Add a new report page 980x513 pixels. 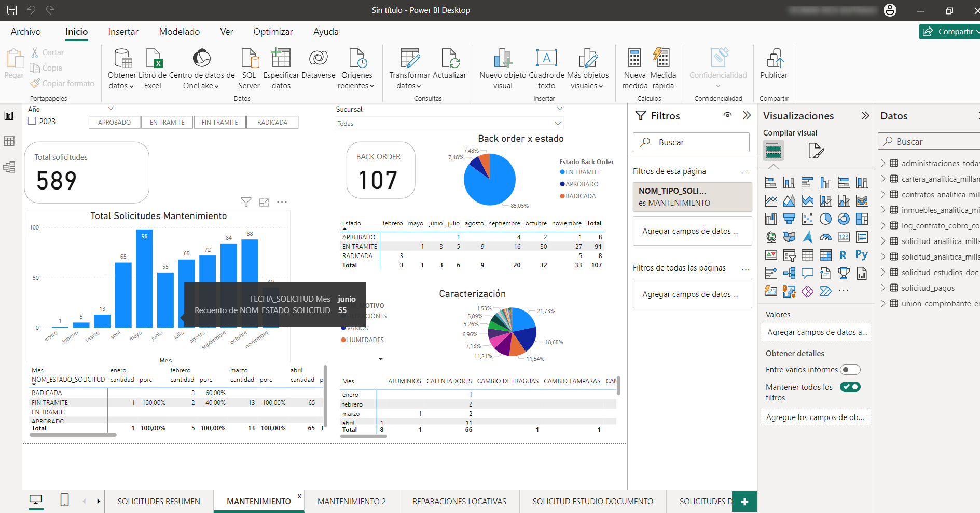click(x=744, y=502)
